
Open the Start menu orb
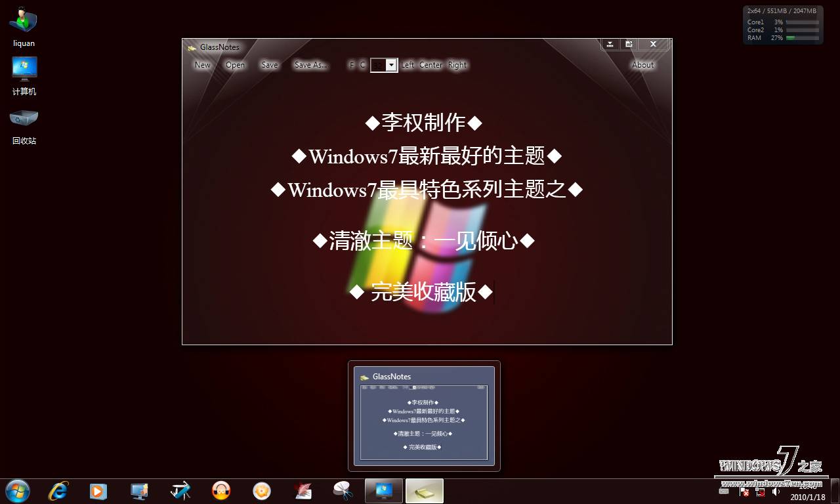(18, 491)
